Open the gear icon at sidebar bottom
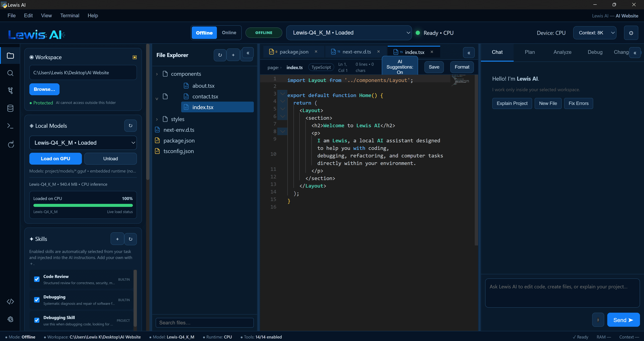 [x=10, y=319]
